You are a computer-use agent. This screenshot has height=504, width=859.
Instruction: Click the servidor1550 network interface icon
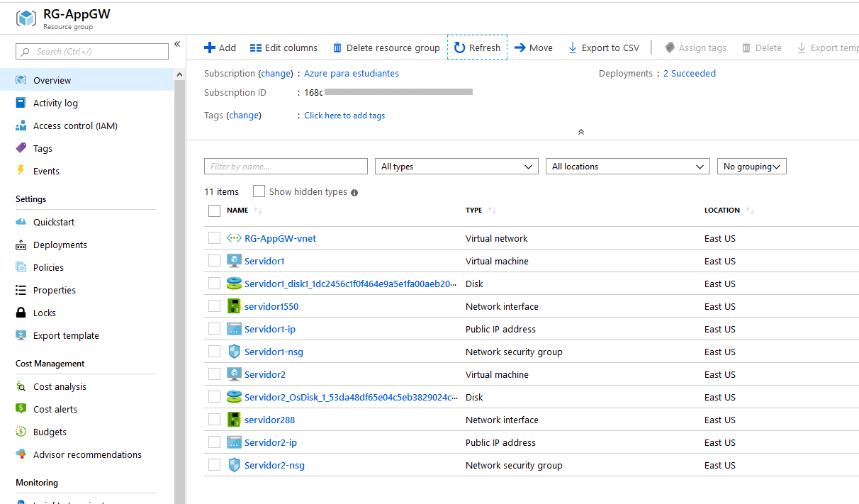coord(234,306)
